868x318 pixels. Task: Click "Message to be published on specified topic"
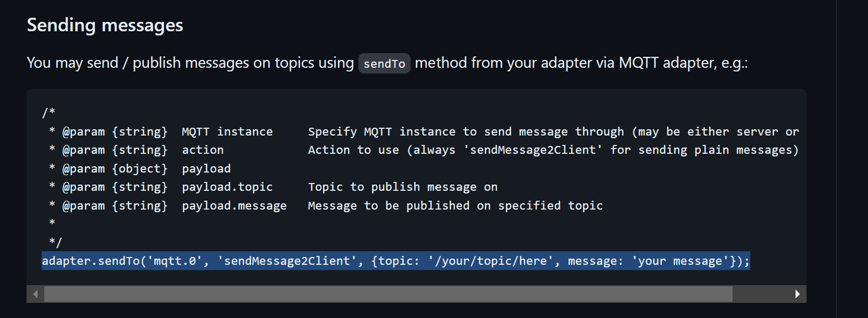coord(455,206)
